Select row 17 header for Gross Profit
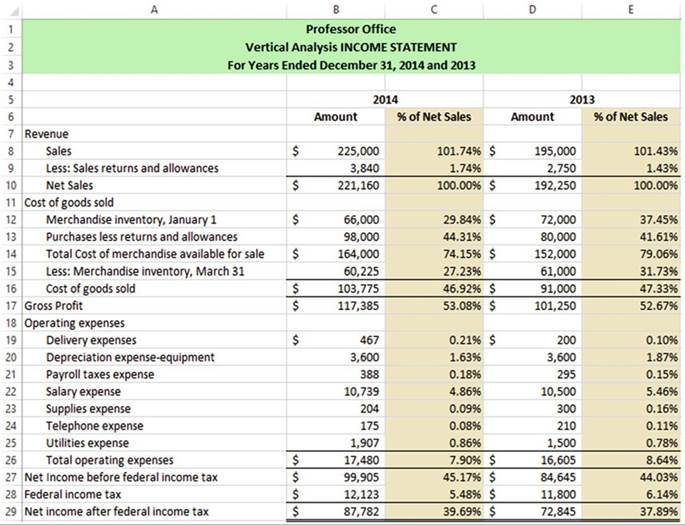685x525 pixels. coord(9,306)
